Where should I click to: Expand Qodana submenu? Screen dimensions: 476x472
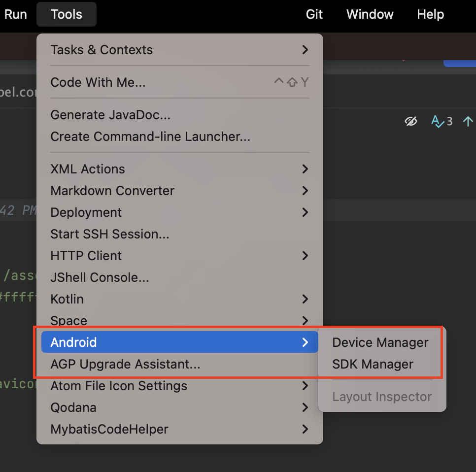(x=180, y=407)
